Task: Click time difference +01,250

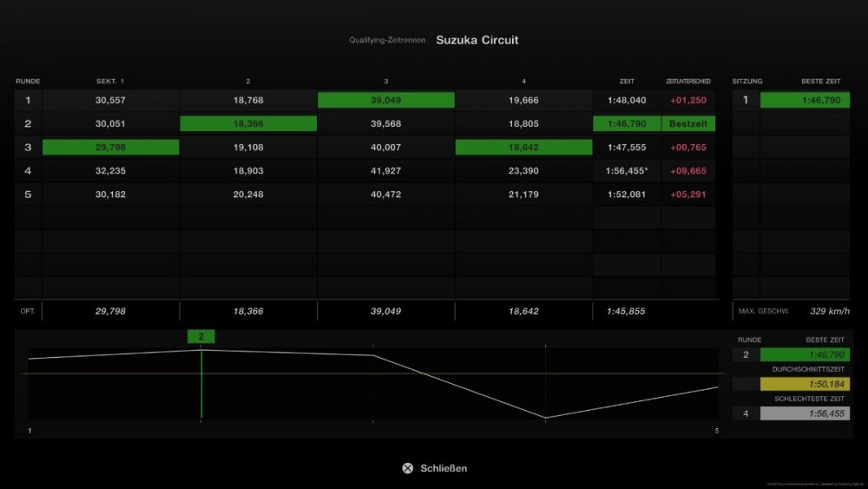Action: point(688,100)
